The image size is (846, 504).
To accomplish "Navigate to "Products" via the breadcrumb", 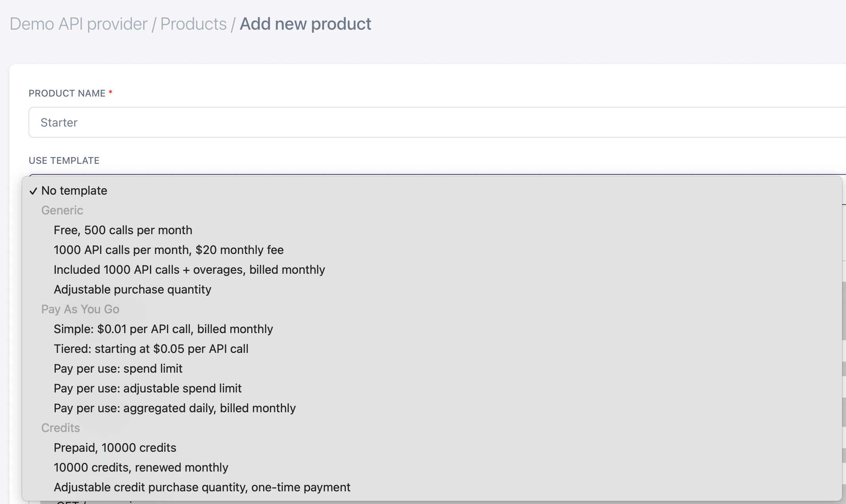I will (x=193, y=24).
